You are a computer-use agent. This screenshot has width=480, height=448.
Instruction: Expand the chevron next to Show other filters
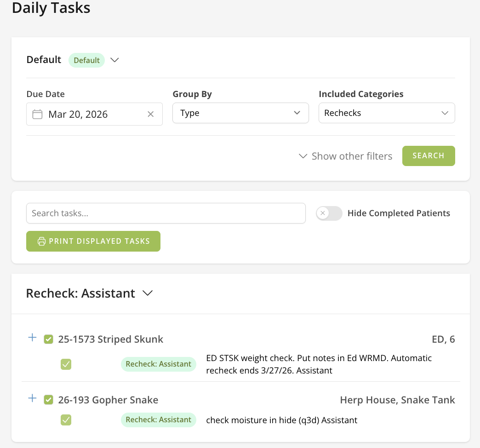[303, 156]
